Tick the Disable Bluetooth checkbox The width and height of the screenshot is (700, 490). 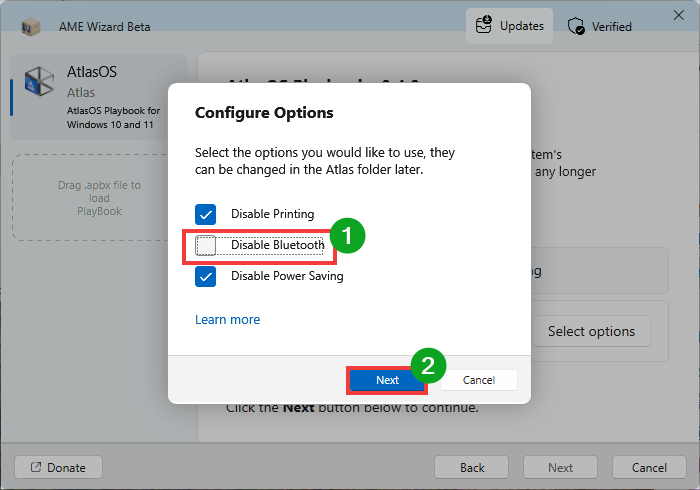[x=205, y=245]
